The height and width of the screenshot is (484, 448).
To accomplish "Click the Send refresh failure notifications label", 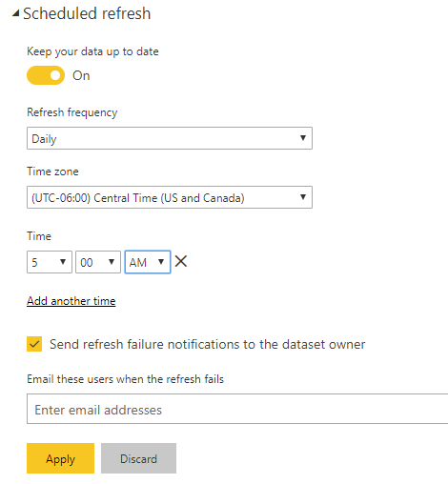I will tap(208, 344).
